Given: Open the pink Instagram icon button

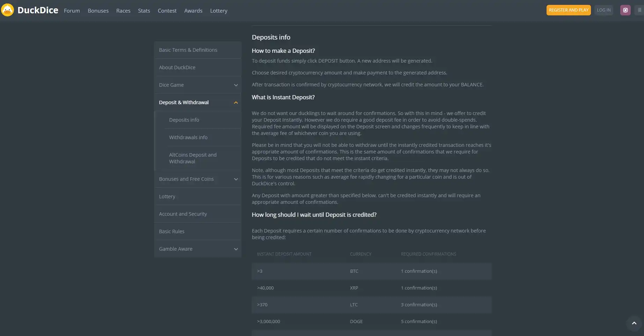Looking at the screenshot, I should pos(625,10).
